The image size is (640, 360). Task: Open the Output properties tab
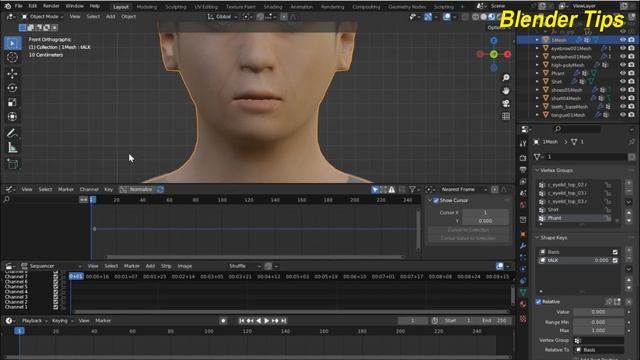[x=523, y=169]
